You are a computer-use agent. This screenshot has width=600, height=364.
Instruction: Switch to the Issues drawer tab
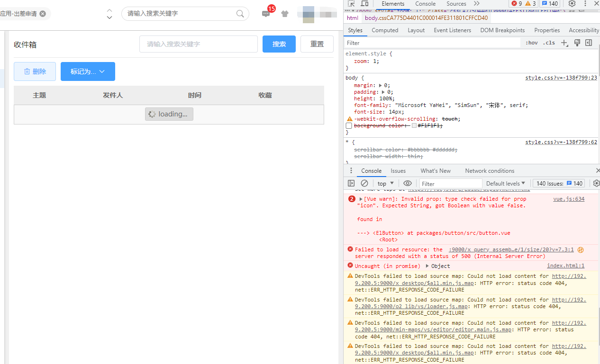coord(398,171)
